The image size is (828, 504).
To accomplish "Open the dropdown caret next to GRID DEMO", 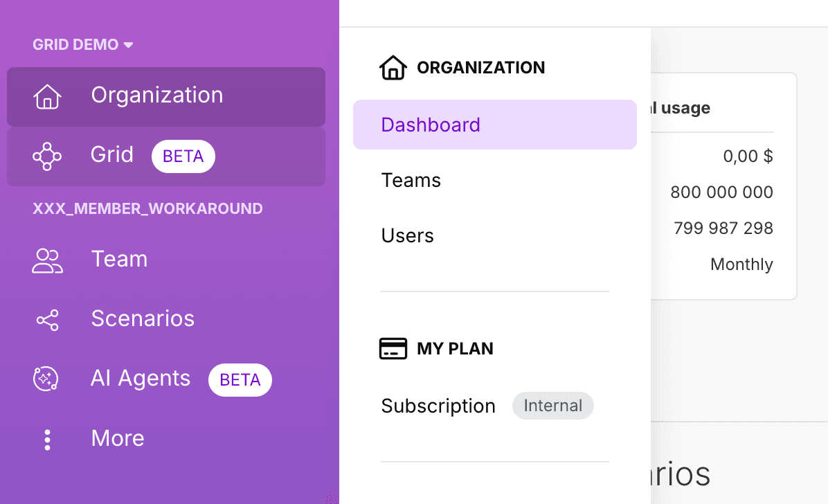I will tap(128, 46).
